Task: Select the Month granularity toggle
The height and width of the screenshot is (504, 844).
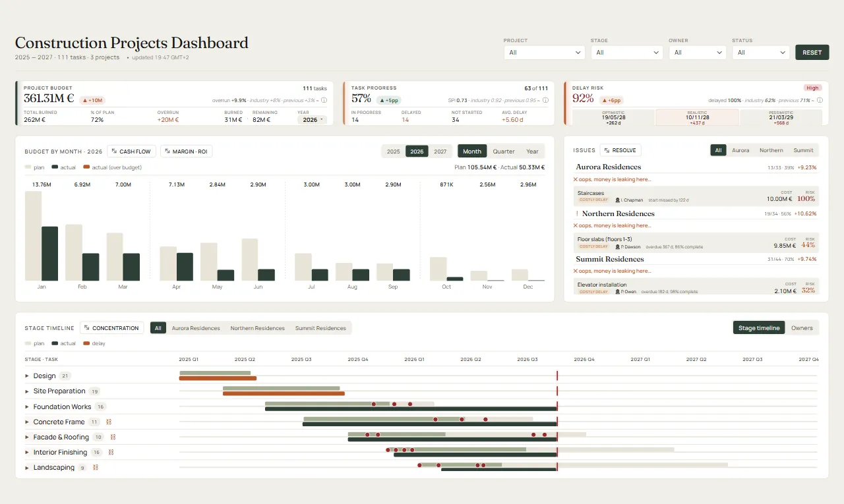Action: 472,152
